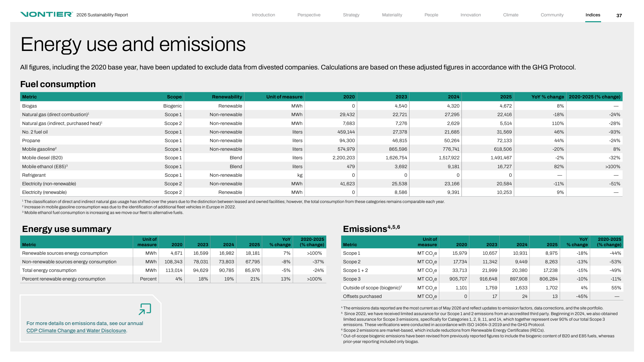644x362 pixels.
Task: Click '2020-2025 (% change)' fuel table header
Action: pos(594,97)
